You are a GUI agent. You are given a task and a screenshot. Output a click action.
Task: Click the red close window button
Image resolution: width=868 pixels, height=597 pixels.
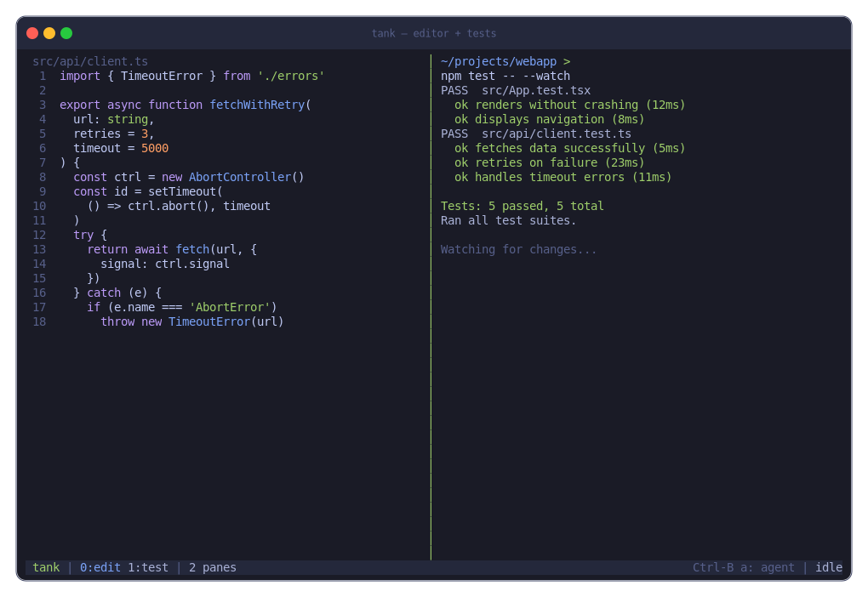coord(32,33)
